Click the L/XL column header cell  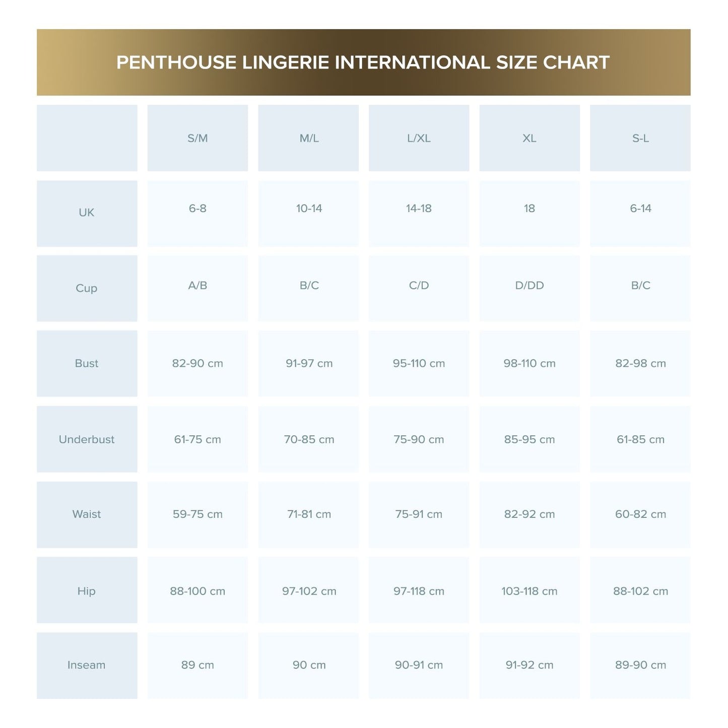tap(419, 138)
